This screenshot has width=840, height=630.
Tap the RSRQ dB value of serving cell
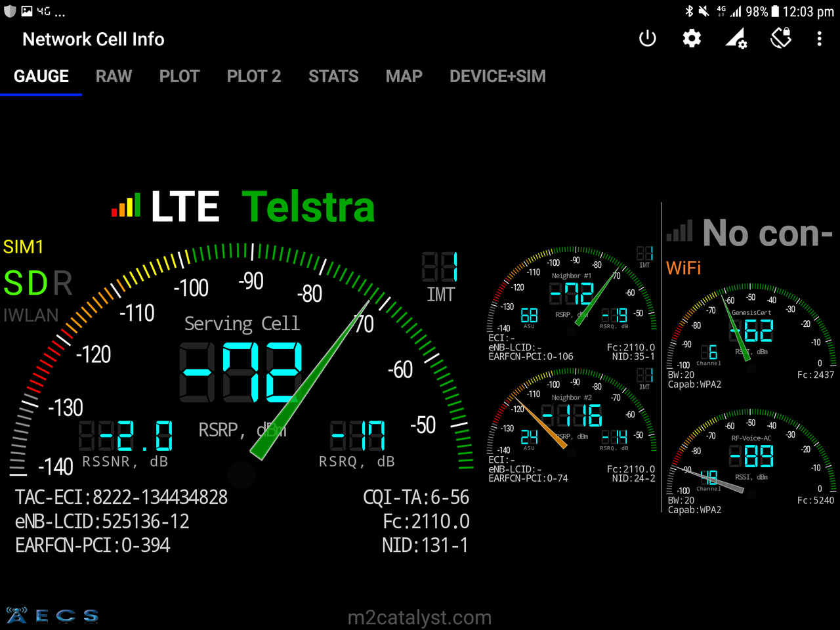pyautogui.click(x=358, y=435)
